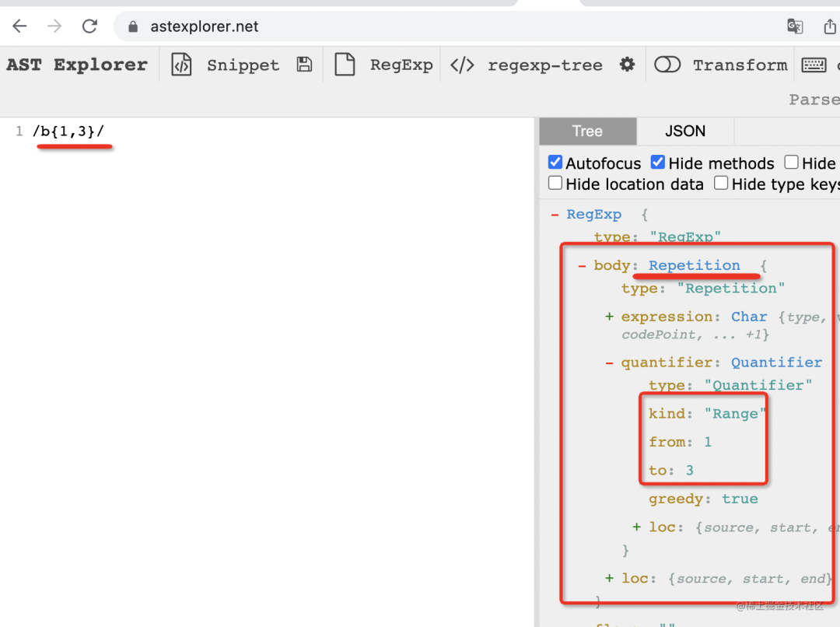Image resolution: width=840 pixels, height=627 pixels.
Task: Expand the Repetition loc node
Action: (609, 578)
